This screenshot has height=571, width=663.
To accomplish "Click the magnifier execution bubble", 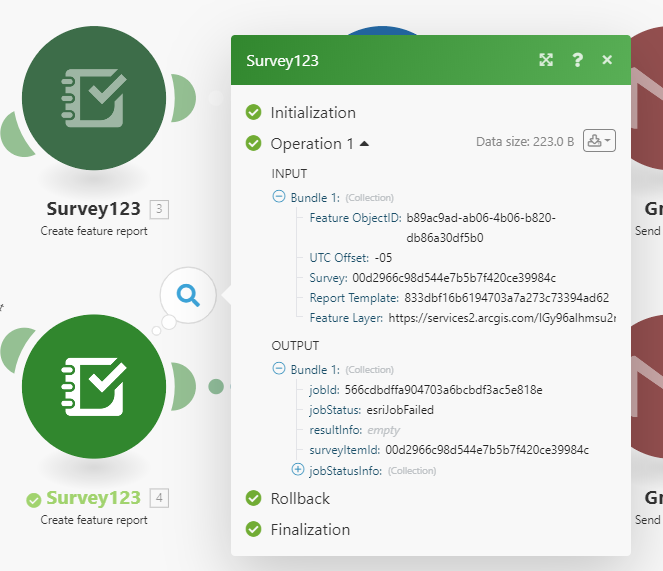I will [x=188, y=295].
